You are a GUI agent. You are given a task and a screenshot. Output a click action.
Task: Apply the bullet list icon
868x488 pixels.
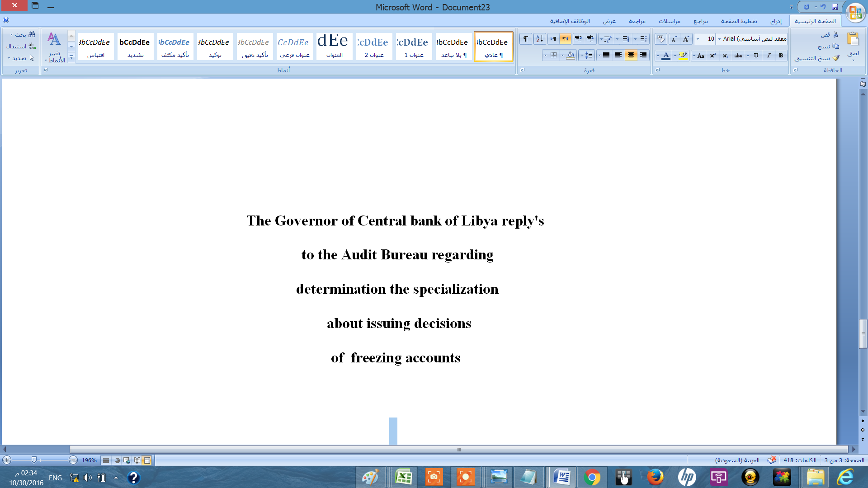tap(643, 39)
